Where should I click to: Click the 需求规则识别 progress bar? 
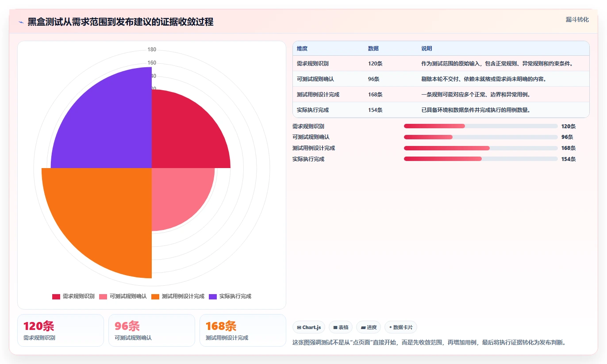[480, 126]
